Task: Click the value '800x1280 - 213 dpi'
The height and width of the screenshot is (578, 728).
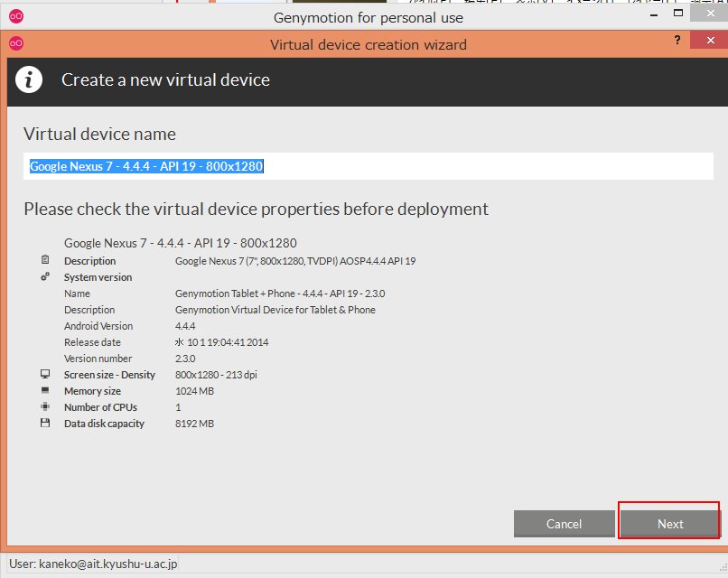Action: (216, 375)
